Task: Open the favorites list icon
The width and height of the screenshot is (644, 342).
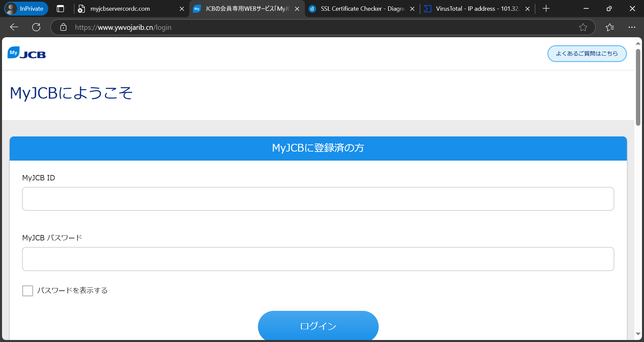Action: (610, 27)
